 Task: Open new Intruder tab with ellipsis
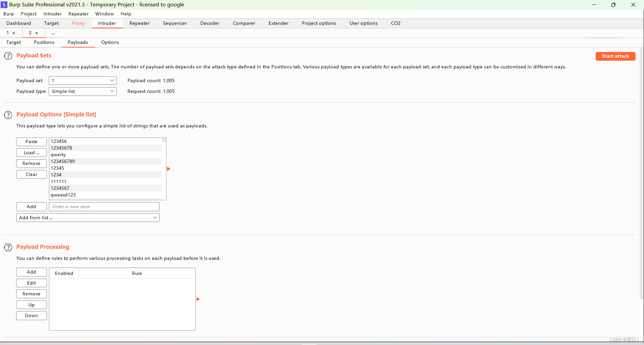click(x=53, y=33)
